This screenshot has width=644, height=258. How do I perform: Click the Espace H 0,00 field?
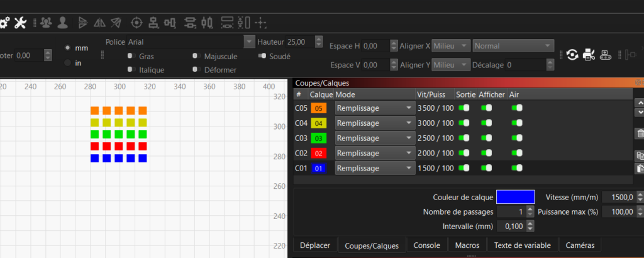coord(375,46)
